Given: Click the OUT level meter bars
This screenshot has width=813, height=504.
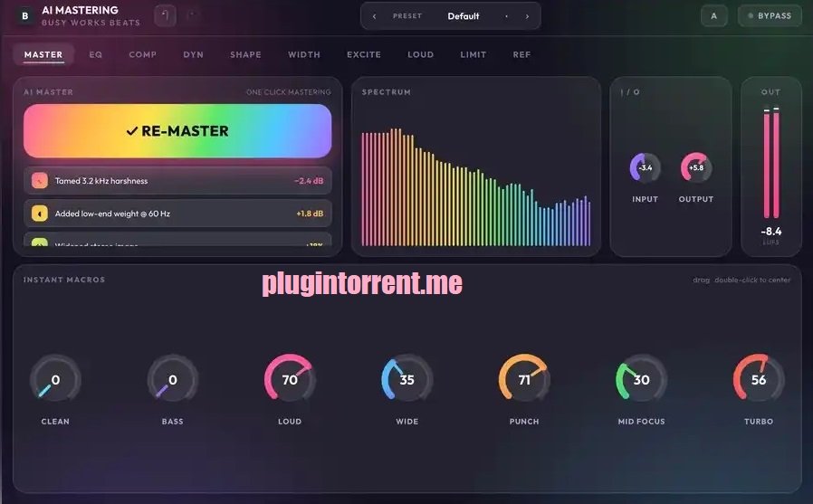Looking at the screenshot, I should click(771, 163).
